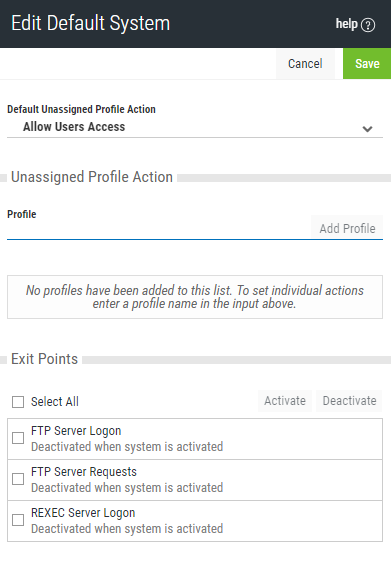The height and width of the screenshot is (570, 391).
Task: Expand the dropdown chevron arrow
Action: [367, 129]
